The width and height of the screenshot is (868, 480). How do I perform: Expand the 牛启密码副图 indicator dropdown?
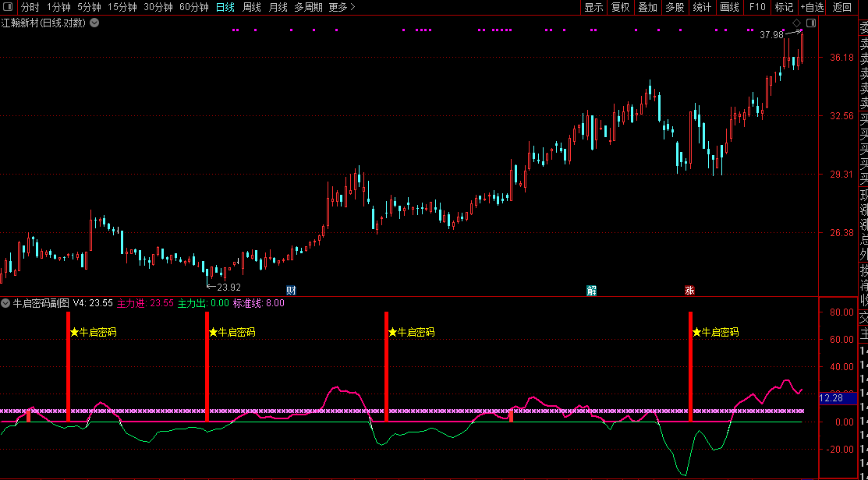pyautogui.click(x=6, y=303)
